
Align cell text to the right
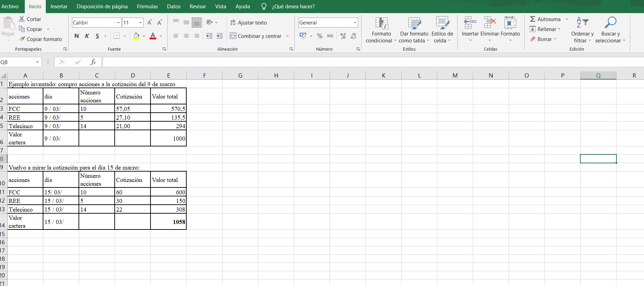[x=197, y=36]
